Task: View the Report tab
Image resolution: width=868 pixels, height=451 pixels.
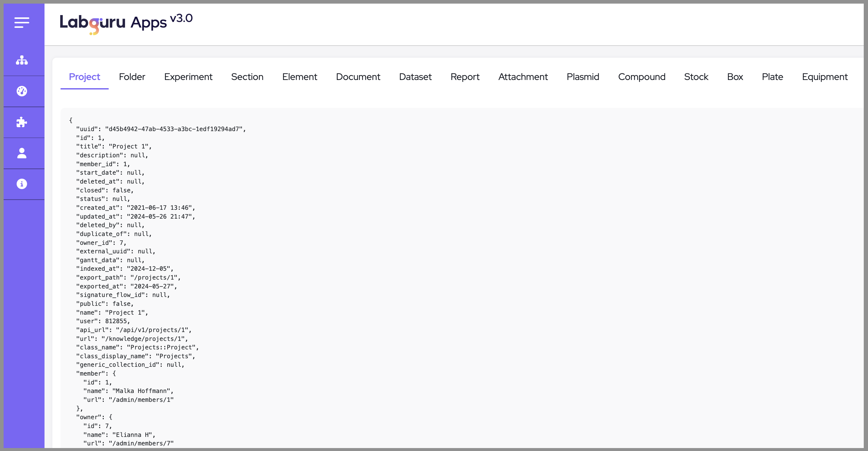Action: [x=465, y=77]
